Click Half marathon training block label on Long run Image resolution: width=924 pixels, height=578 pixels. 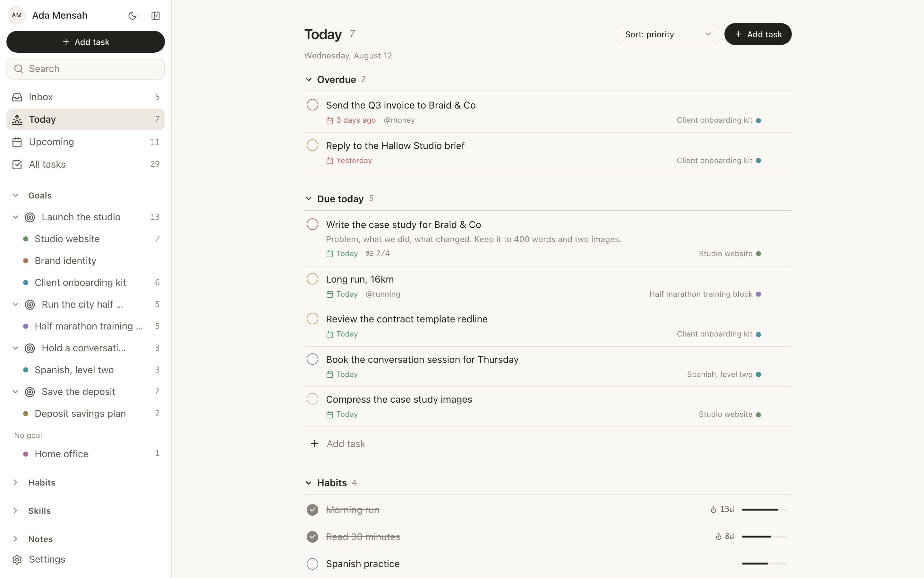coord(701,294)
